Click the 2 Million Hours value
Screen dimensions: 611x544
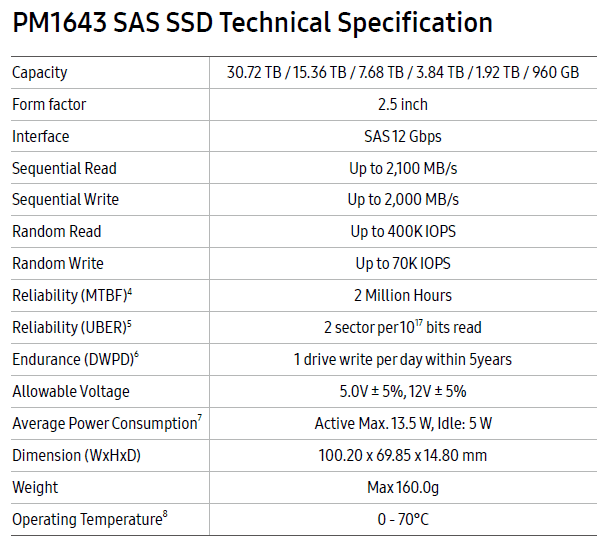coord(402,296)
